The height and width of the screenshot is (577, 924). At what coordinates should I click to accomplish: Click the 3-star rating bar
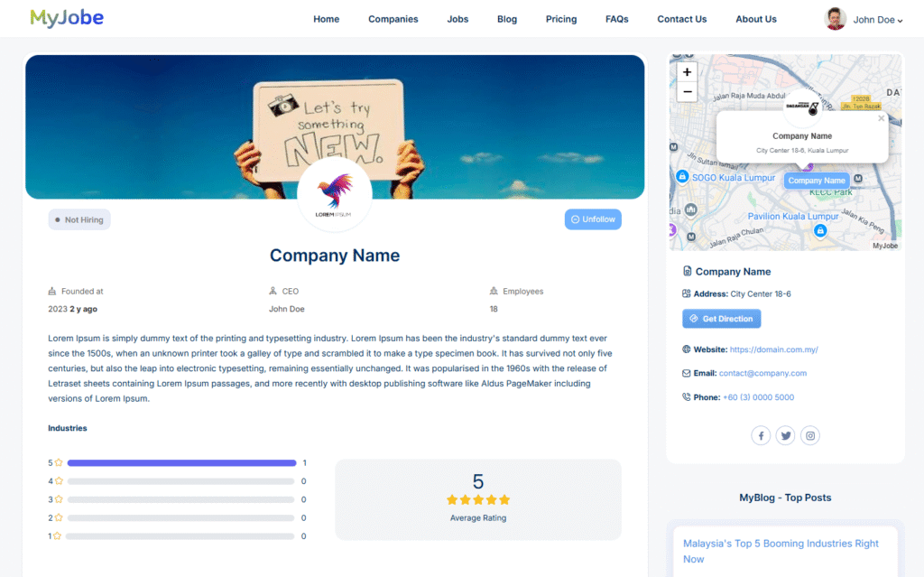180,499
